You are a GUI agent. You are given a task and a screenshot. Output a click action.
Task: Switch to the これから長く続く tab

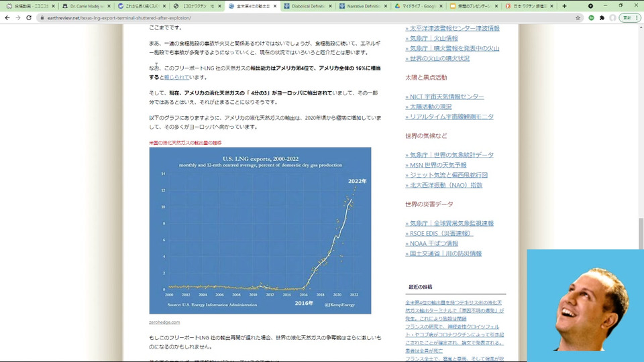[142, 6]
